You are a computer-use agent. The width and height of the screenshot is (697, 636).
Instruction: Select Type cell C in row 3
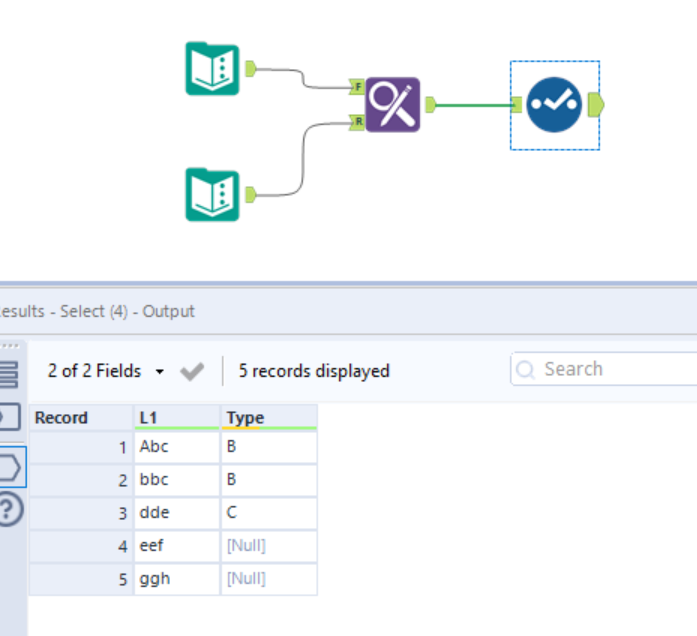(269, 512)
